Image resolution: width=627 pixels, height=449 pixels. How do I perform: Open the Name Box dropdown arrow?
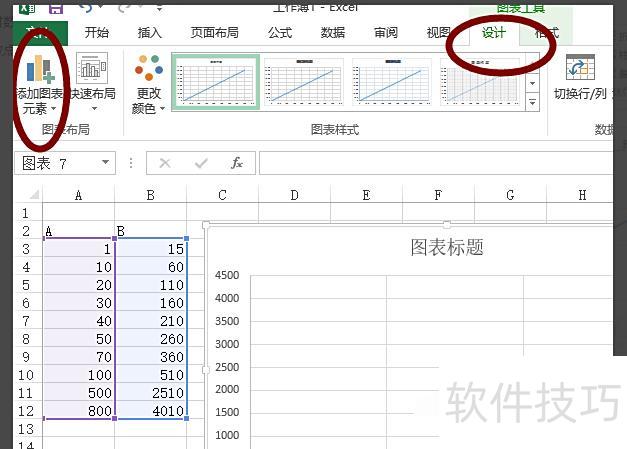pos(105,162)
